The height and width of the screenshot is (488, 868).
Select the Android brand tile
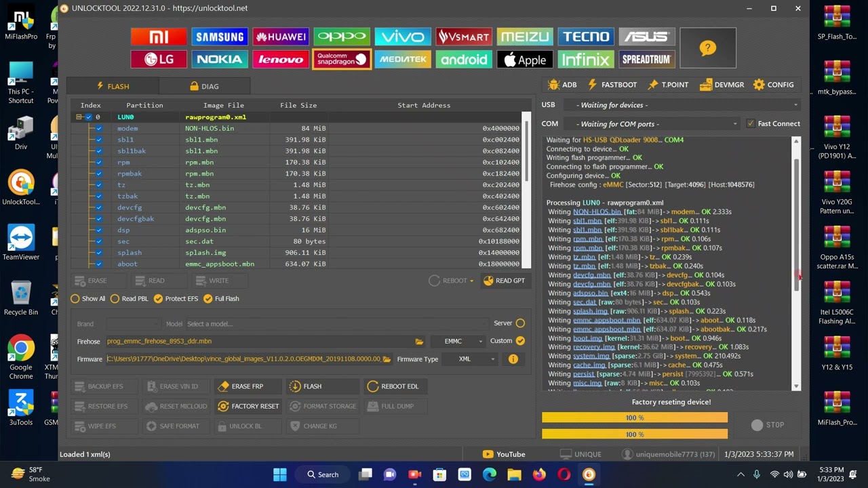pos(464,60)
